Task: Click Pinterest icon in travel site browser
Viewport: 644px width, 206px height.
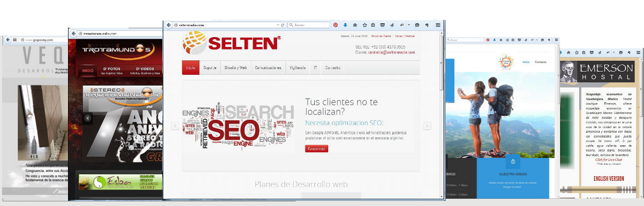Action: click(487, 40)
